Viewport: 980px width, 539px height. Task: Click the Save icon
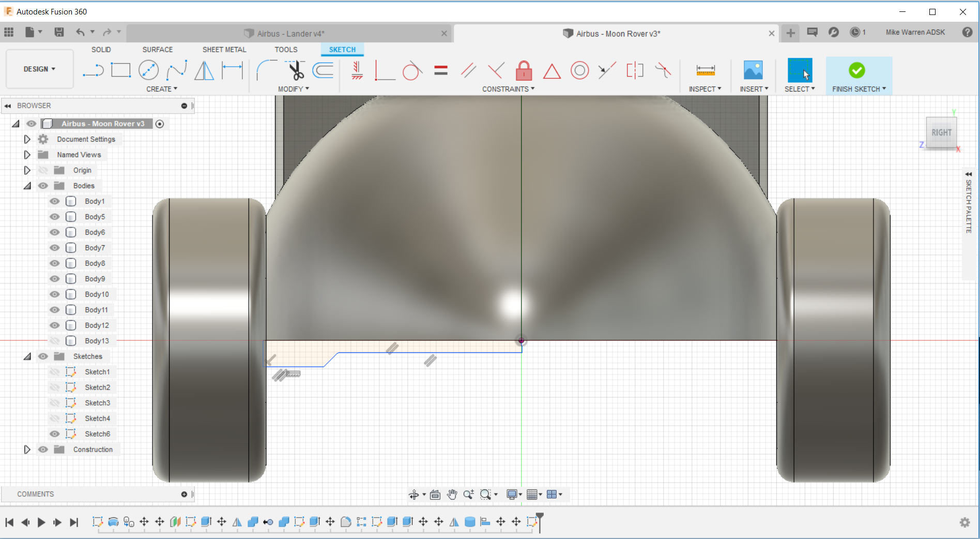pos(59,32)
